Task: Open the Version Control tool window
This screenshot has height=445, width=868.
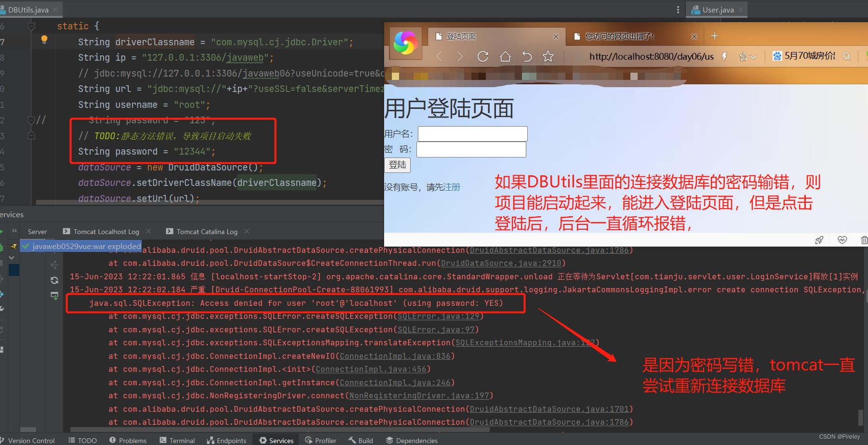Action: [x=27, y=440]
